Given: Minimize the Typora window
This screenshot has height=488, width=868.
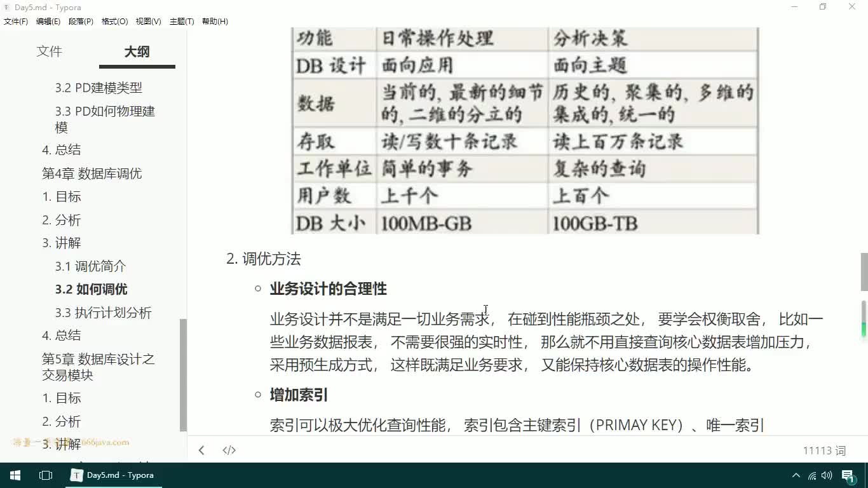Looking at the screenshot, I should coord(794,7).
